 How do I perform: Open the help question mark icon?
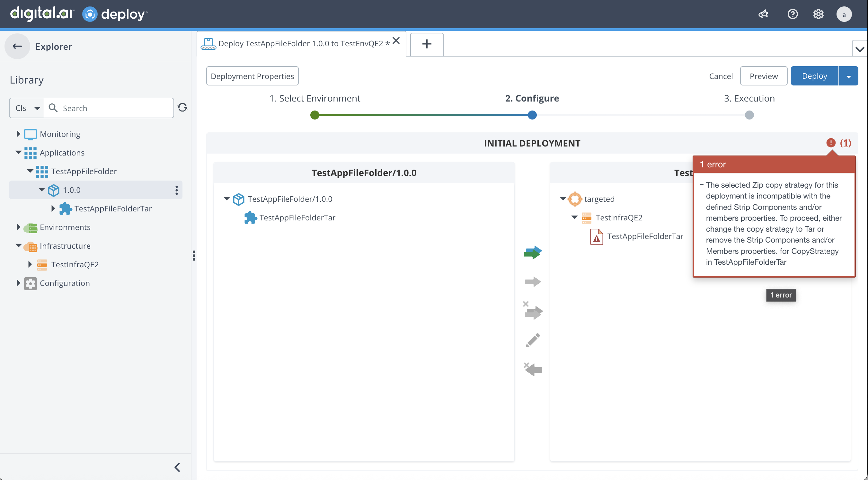792,14
